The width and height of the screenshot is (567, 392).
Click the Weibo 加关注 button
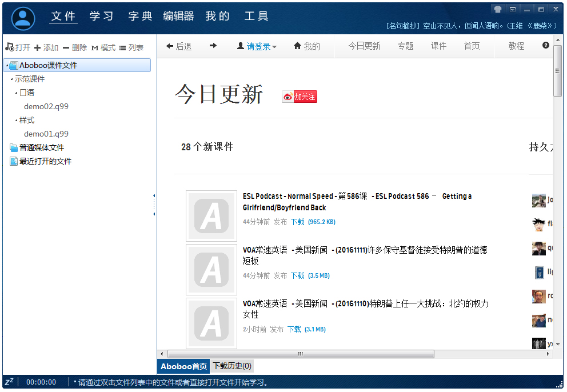click(x=300, y=97)
